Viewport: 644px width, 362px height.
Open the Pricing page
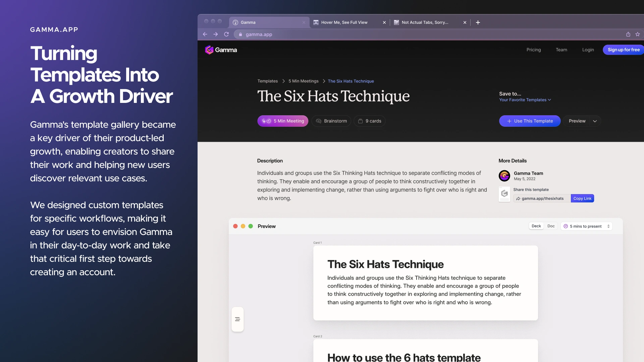tap(534, 50)
